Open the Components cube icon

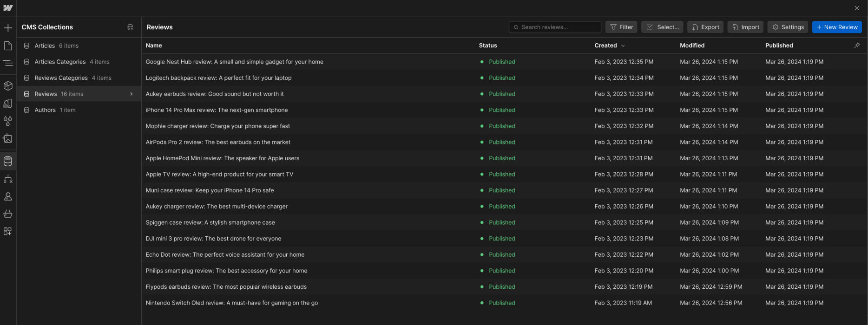8,86
